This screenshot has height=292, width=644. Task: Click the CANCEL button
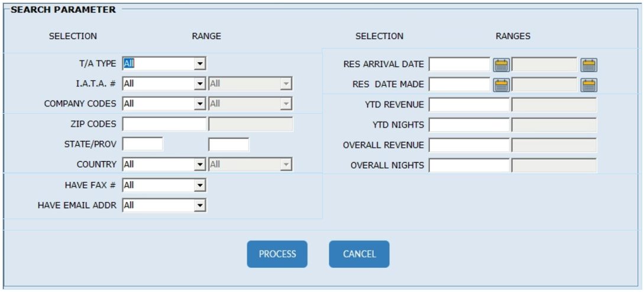tap(359, 254)
